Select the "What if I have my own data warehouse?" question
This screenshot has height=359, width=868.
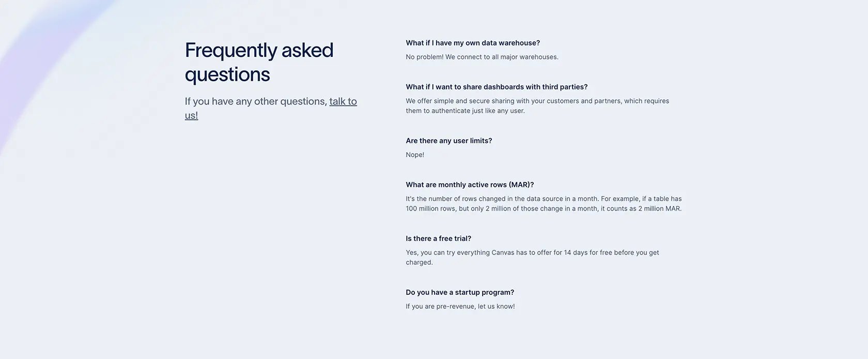[x=473, y=43]
